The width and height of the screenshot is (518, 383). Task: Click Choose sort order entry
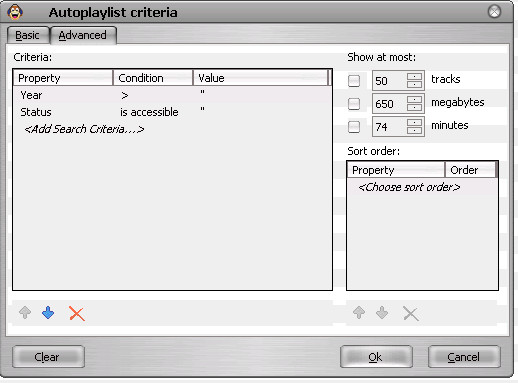pos(409,187)
